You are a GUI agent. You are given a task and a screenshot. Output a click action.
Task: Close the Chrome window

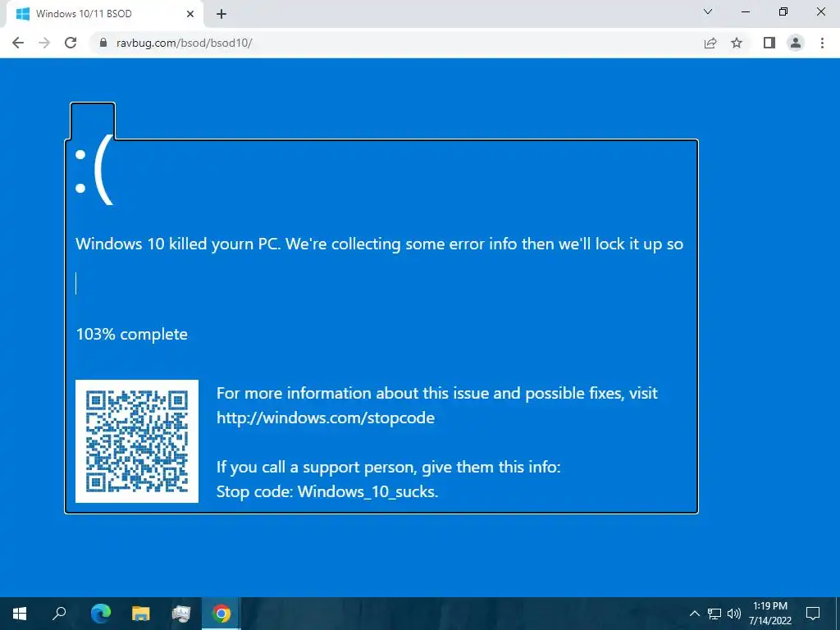point(820,11)
